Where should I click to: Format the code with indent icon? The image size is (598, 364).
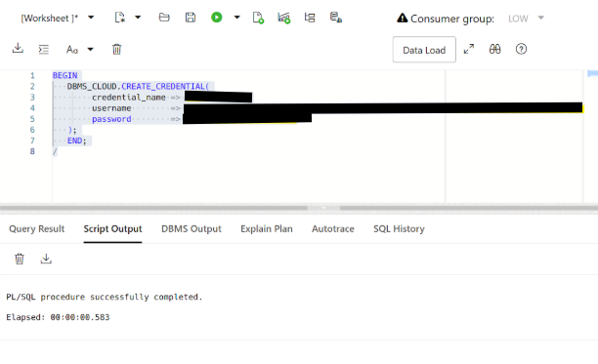point(44,49)
